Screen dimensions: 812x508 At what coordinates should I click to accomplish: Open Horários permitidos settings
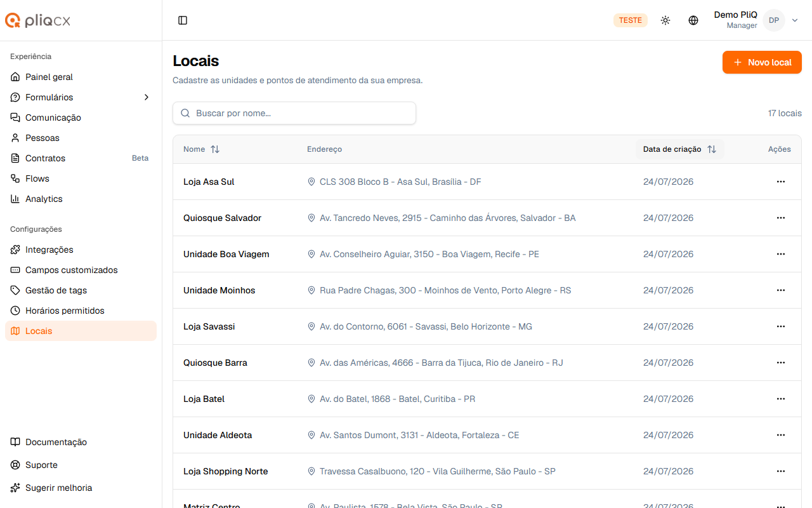click(81, 311)
